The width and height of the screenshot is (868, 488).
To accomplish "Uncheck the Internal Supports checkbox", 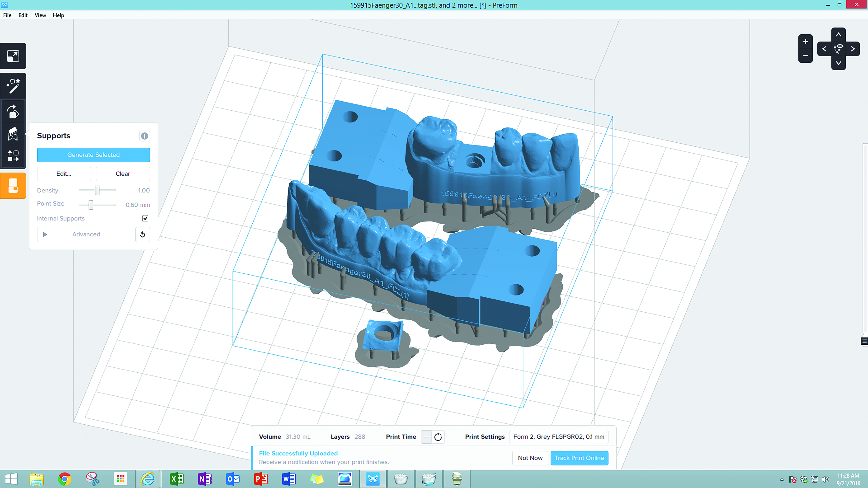I will 145,219.
